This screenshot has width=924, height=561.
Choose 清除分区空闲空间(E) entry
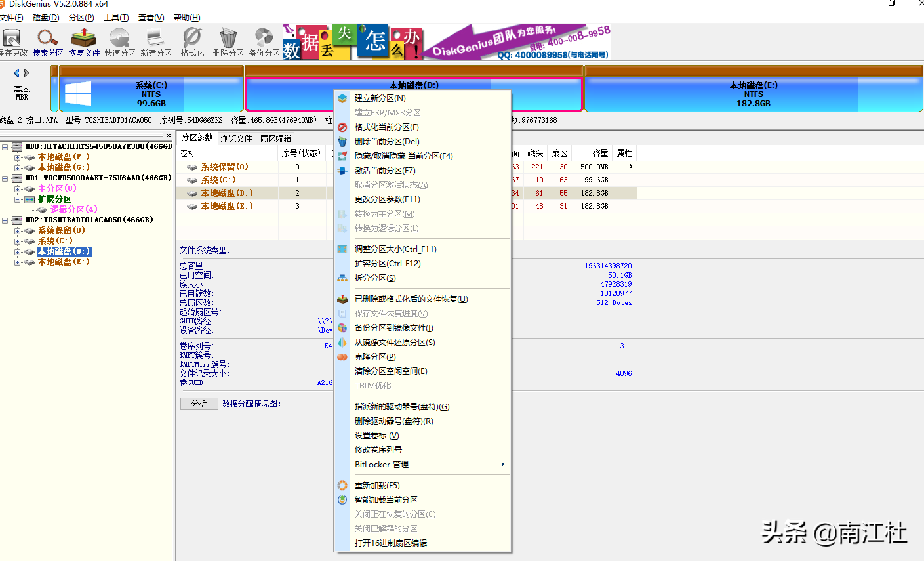[422, 371]
